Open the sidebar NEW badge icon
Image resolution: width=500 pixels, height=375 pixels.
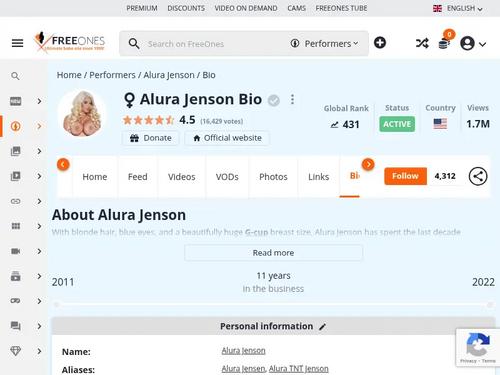[16, 101]
